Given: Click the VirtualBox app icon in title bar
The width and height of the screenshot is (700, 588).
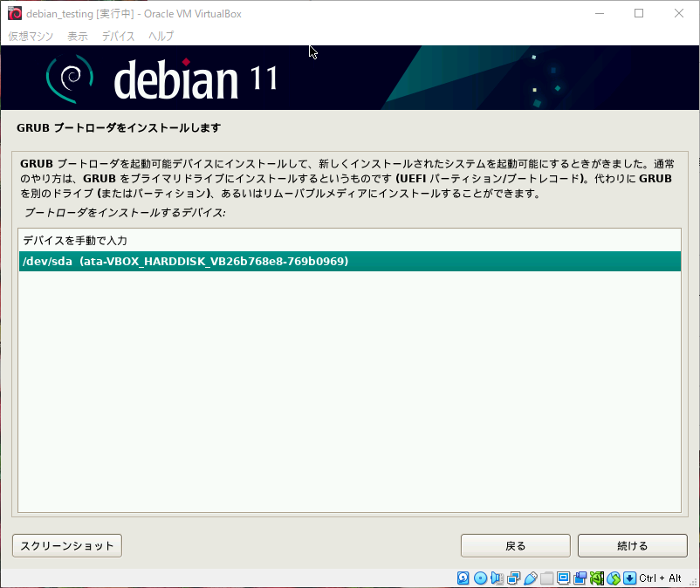Looking at the screenshot, I should tap(15, 13).
